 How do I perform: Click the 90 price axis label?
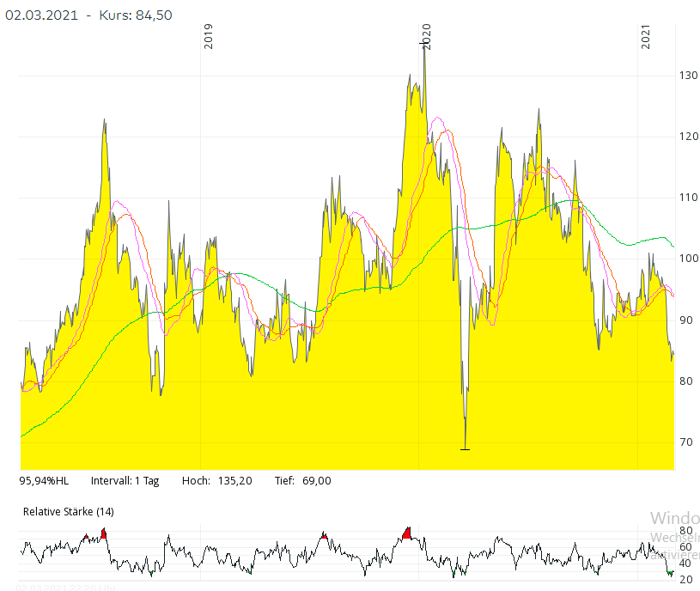coord(686,320)
